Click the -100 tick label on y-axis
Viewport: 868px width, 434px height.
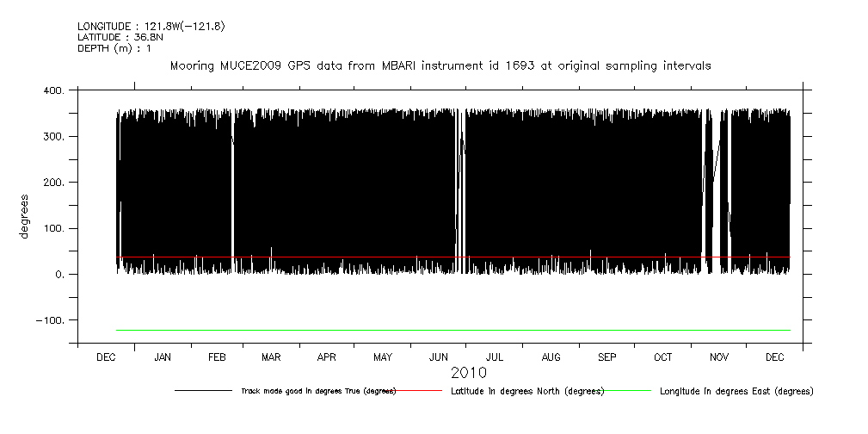coord(50,320)
